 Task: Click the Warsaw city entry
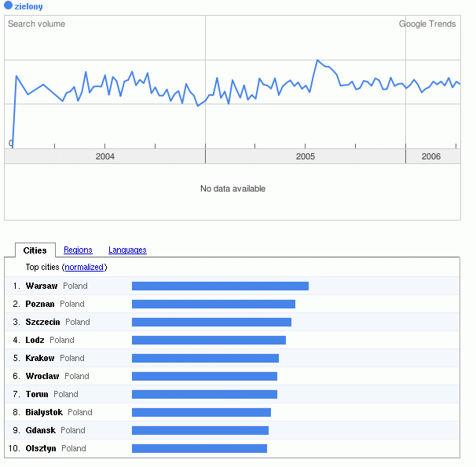coord(42,286)
